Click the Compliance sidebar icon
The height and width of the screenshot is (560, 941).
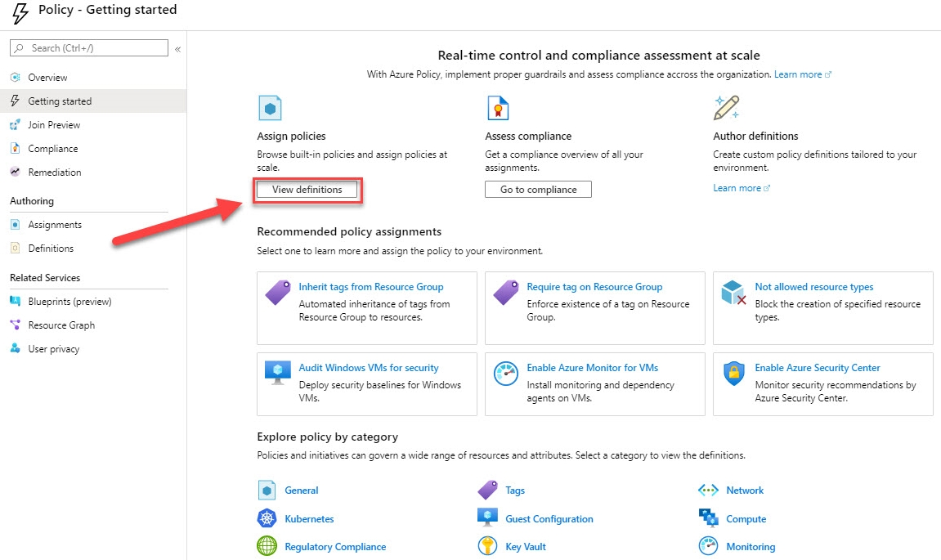(16, 148)
